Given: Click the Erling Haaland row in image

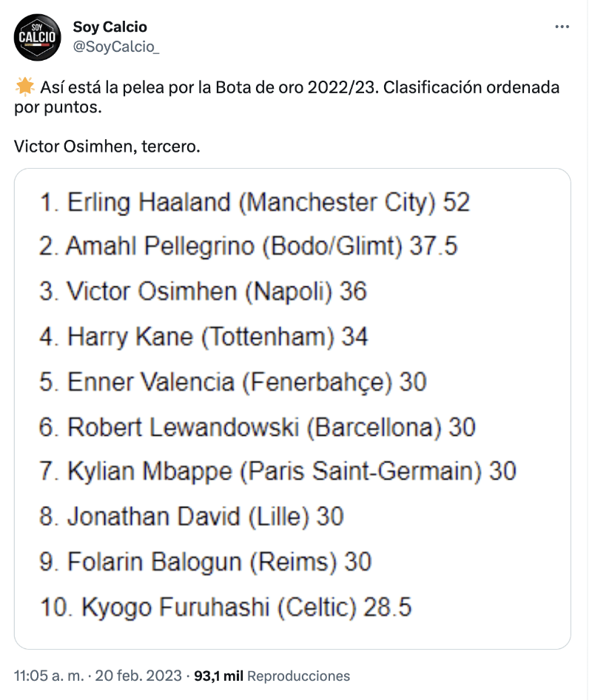Looking at the screenshot, I should click(x=255, y=202).
